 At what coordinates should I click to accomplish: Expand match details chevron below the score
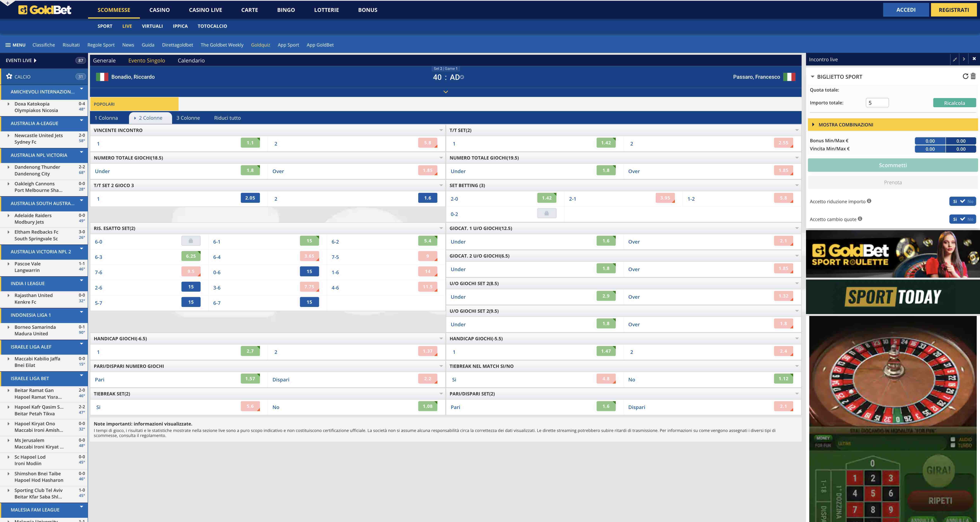[x=445, y=92]
